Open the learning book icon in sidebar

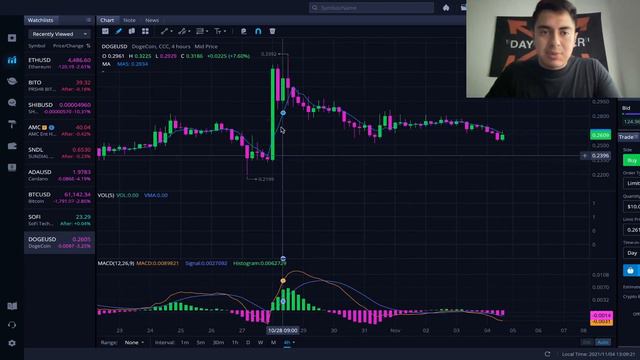click(x=12, y=306)
